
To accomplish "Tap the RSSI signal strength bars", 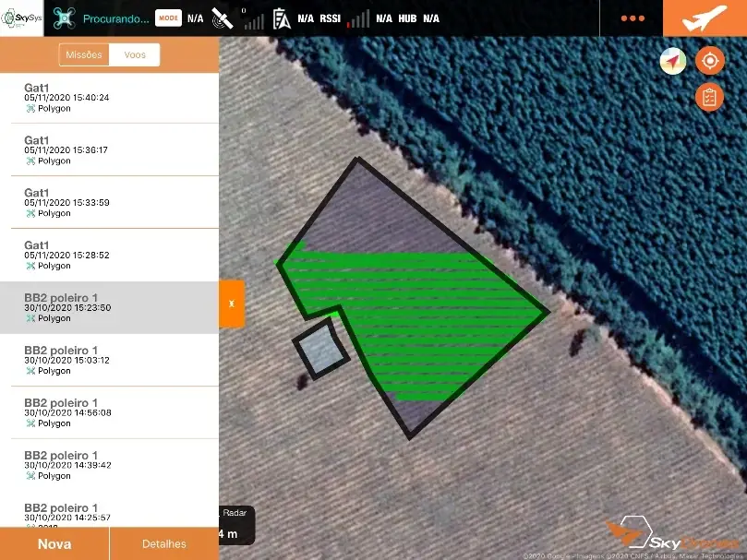I will coord(358,19).
